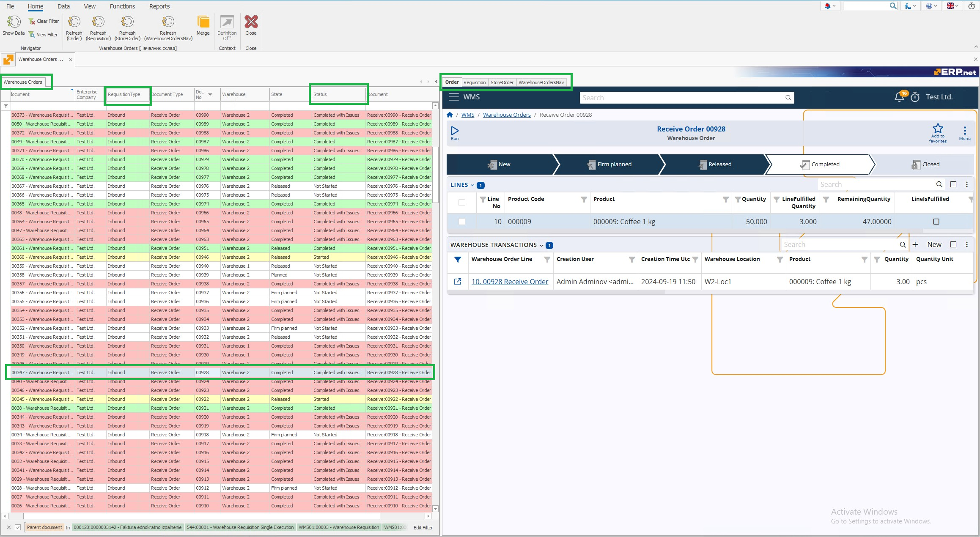Viewport: 980px width, 537px height.
Task: Open the File menu
Action: pos(10,6)
